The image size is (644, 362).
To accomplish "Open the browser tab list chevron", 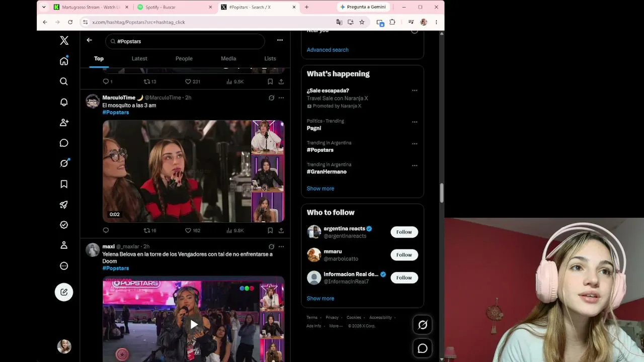I will pyautogui.click(x=44, y=7).
